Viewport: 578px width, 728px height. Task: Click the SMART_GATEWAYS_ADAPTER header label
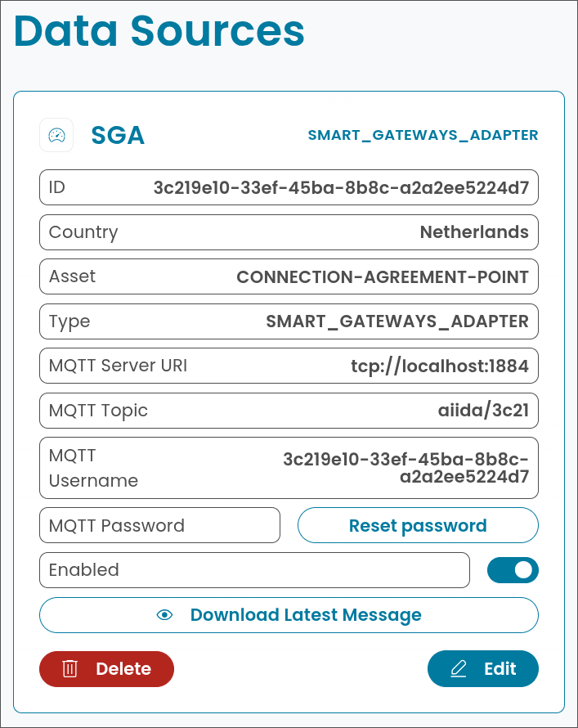423,135
